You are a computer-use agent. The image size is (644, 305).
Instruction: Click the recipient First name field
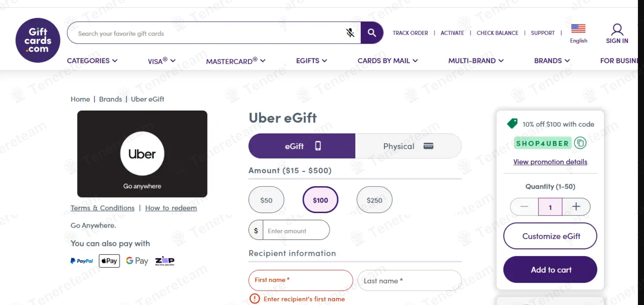click(300, 280)
